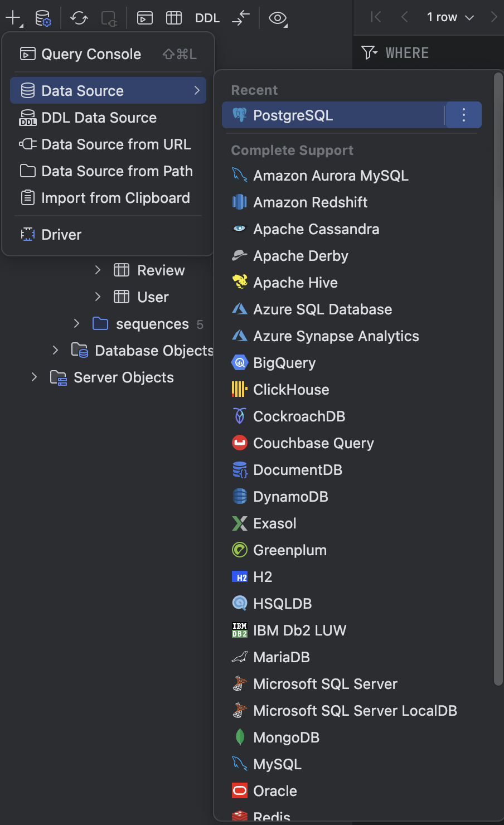Viewport: 504px width, 825px height.
Task: Click the New (plus) toolbar button
Action: coord(13,18)
